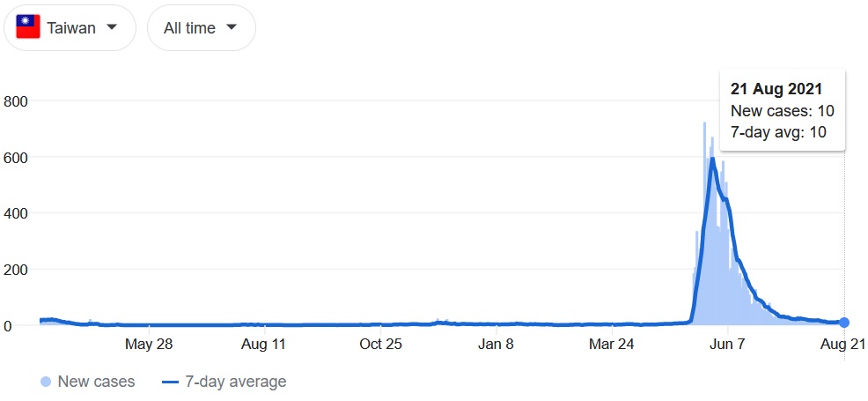
Task: Click the 7-day average legend line
Action: click(x=171, y=382)
